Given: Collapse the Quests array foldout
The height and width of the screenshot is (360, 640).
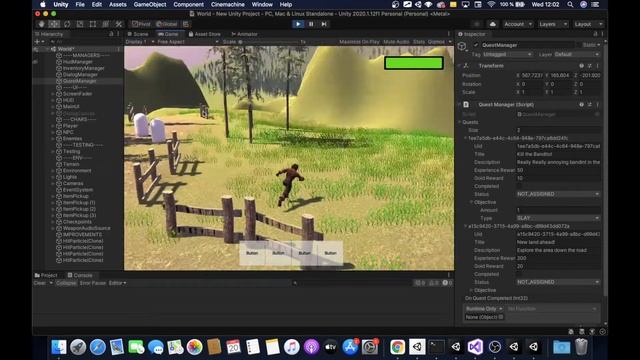Looking at the screenshot, I should (x=460, y=122).
